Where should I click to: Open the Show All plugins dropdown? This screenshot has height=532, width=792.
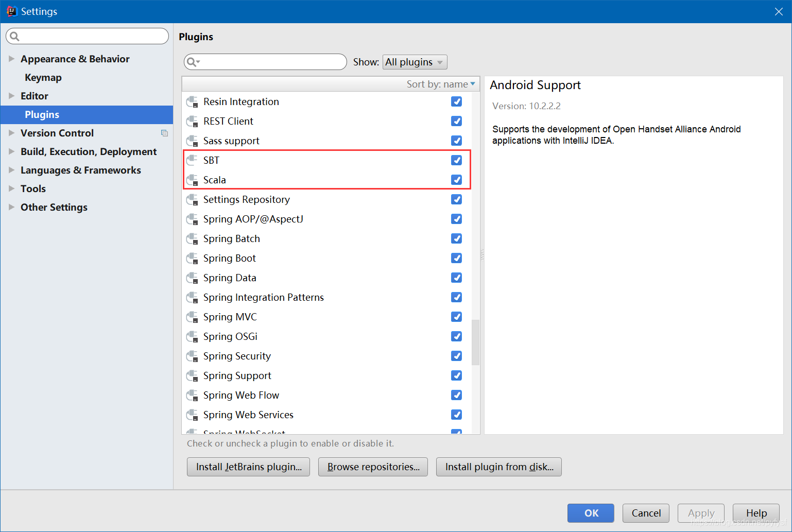coord(415,62)
